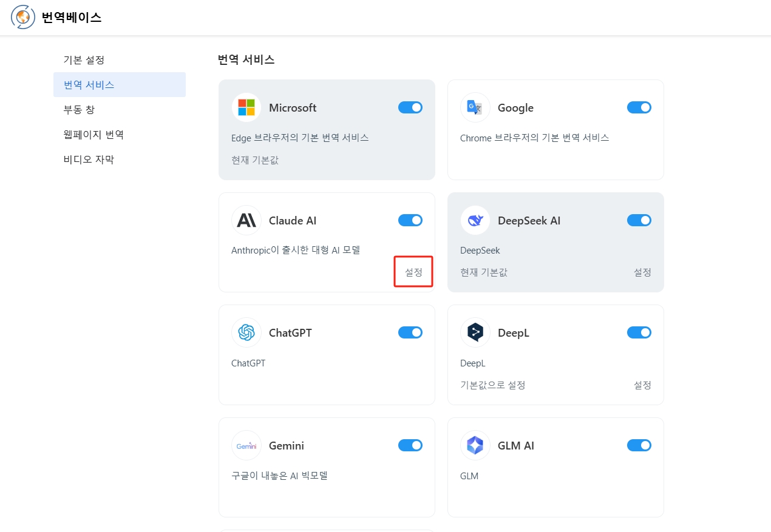Disable the ChatGPT service toggle
This screenshot has width=771, height=532.
click(410, 332)
